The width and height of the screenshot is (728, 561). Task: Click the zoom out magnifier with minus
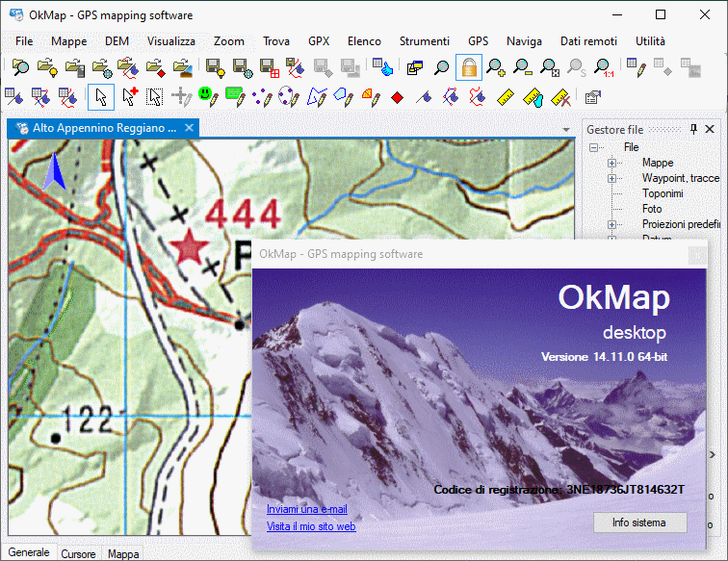point(523,67)
